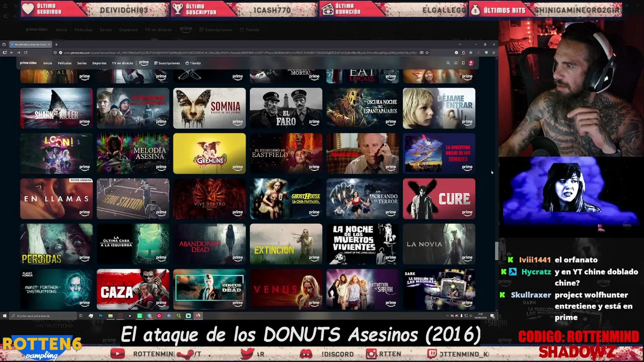Go forward with the browser forward arrow
Image resolution: width=644 pixels, height=362 pixels.
(18, 52)
